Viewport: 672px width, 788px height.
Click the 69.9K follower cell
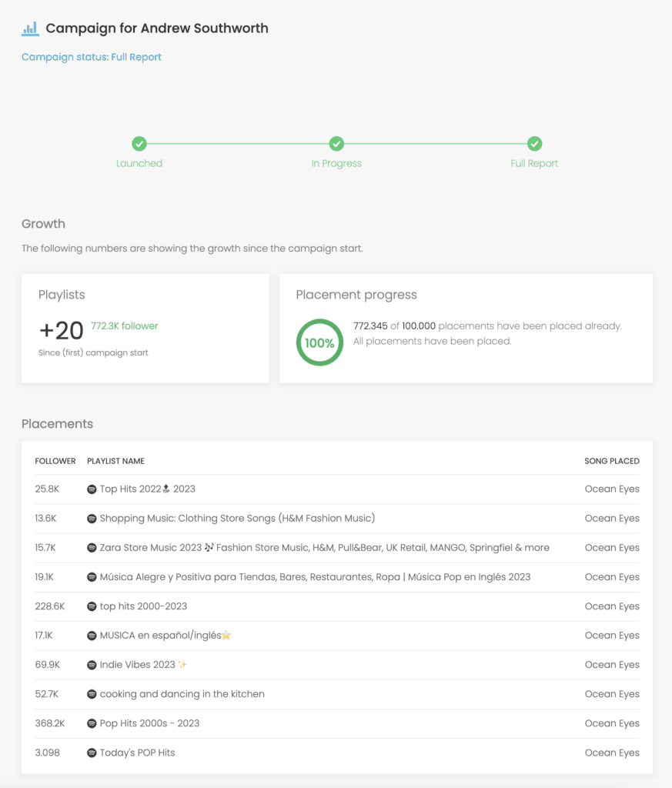coord(47,664)
